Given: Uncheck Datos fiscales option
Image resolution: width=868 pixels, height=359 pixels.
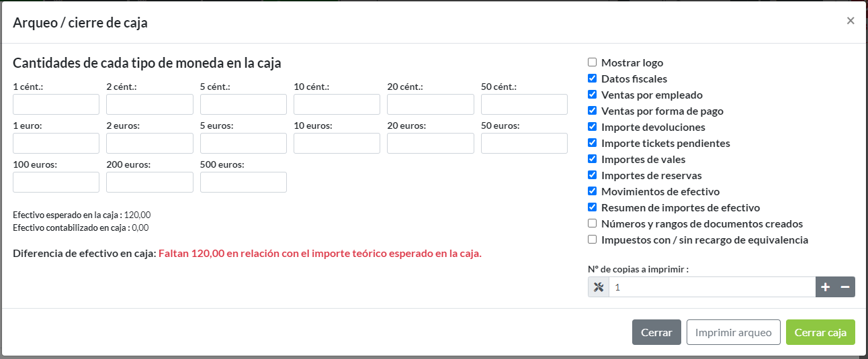Looking at the screenshot, I should click(x=592, y=79).
